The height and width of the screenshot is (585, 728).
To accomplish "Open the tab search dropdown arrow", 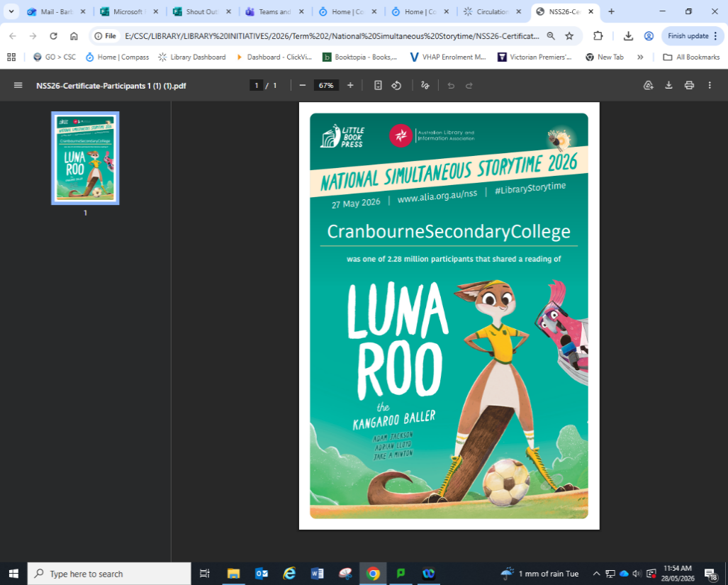I will tap(11, 11).
